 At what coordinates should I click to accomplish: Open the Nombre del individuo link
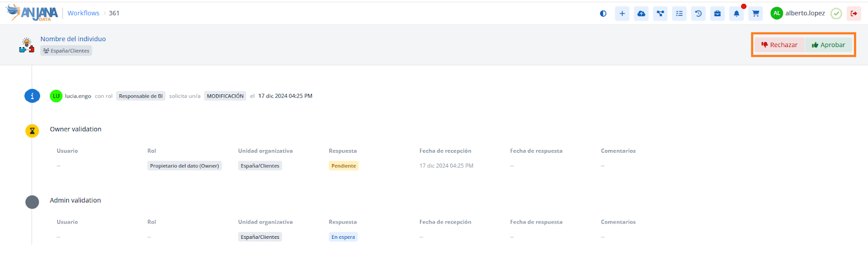[73, 39]
